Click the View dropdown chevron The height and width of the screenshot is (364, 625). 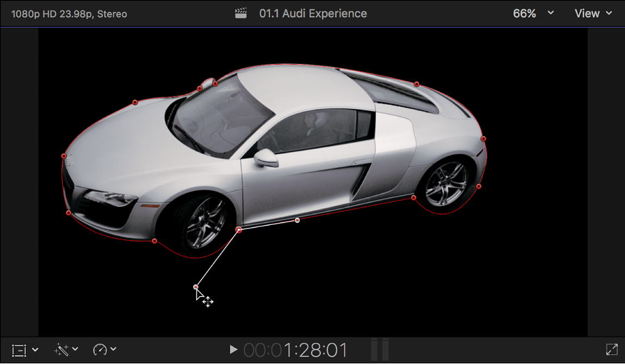point(608,14)
